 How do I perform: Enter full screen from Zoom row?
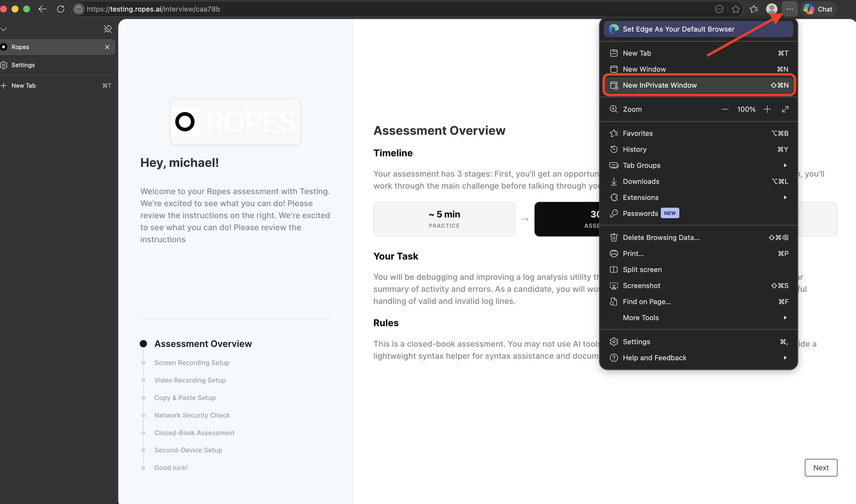[785, 109]
